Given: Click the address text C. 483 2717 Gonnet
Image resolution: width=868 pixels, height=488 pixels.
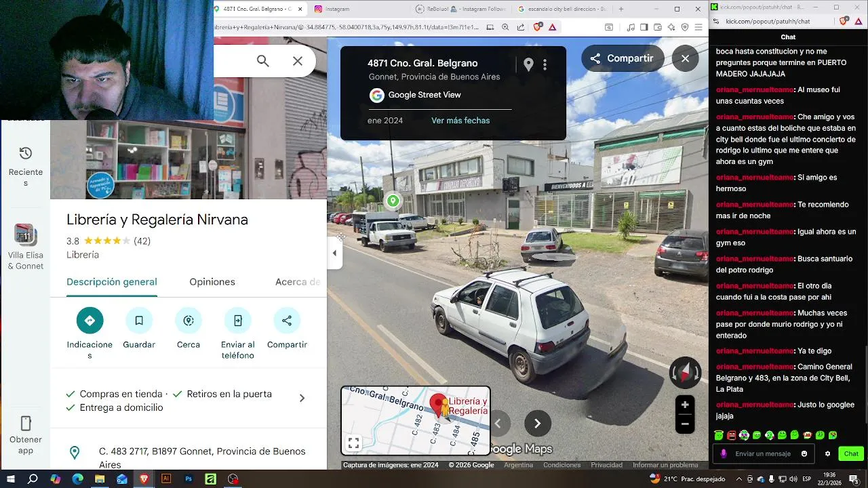Looking at the screenshot, I should click(202, 457).
